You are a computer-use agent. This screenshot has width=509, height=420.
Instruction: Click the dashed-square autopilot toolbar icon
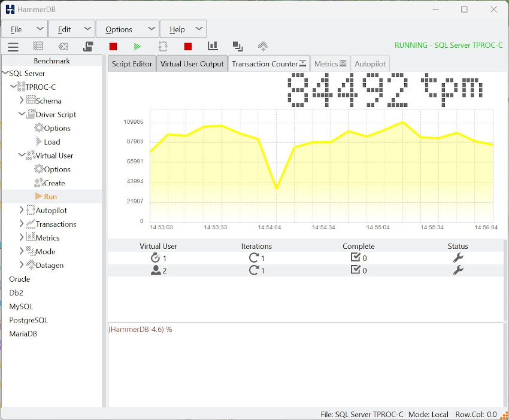[163, 47]
